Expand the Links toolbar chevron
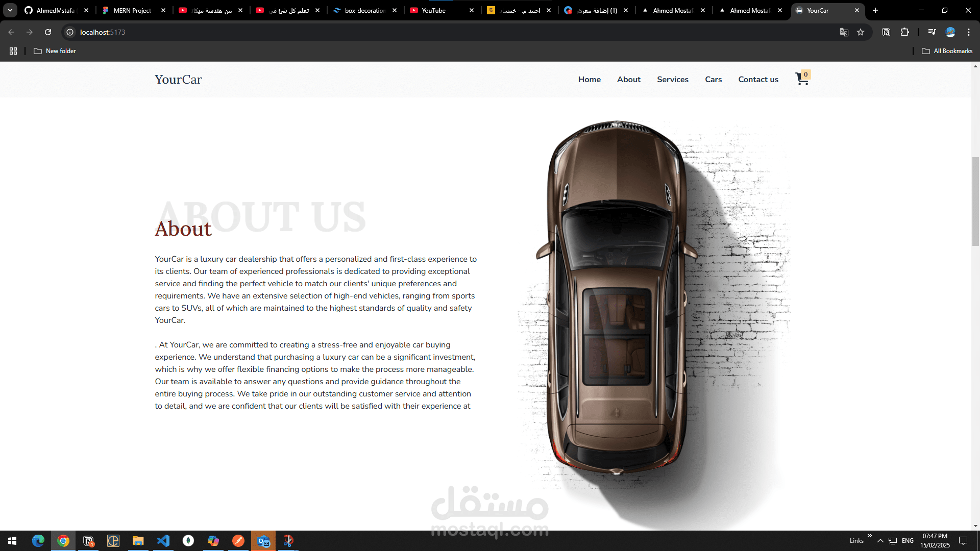The width and height of the screenshot is (980, 551). [869, 536]
